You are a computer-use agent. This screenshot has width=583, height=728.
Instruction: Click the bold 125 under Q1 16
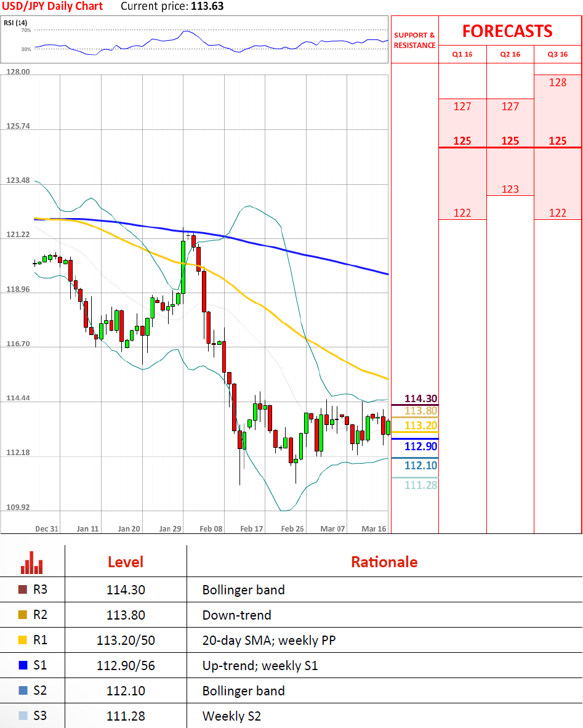click(462, 141)
